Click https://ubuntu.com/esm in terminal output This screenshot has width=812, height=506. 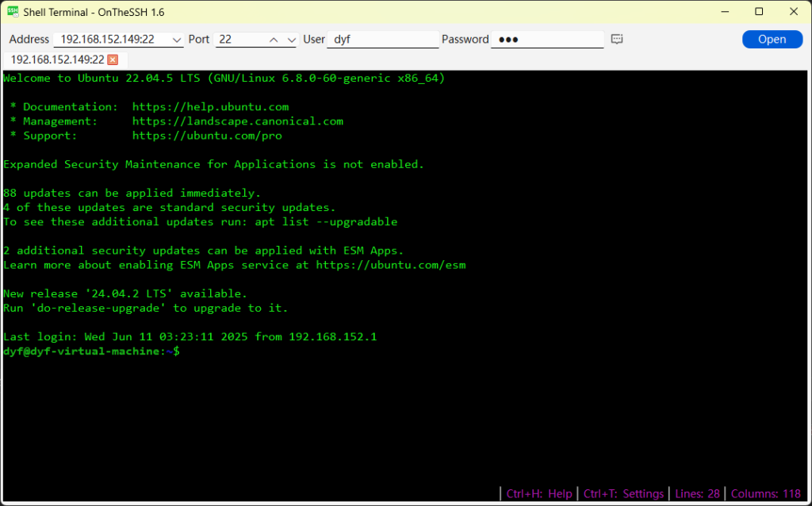391,265
